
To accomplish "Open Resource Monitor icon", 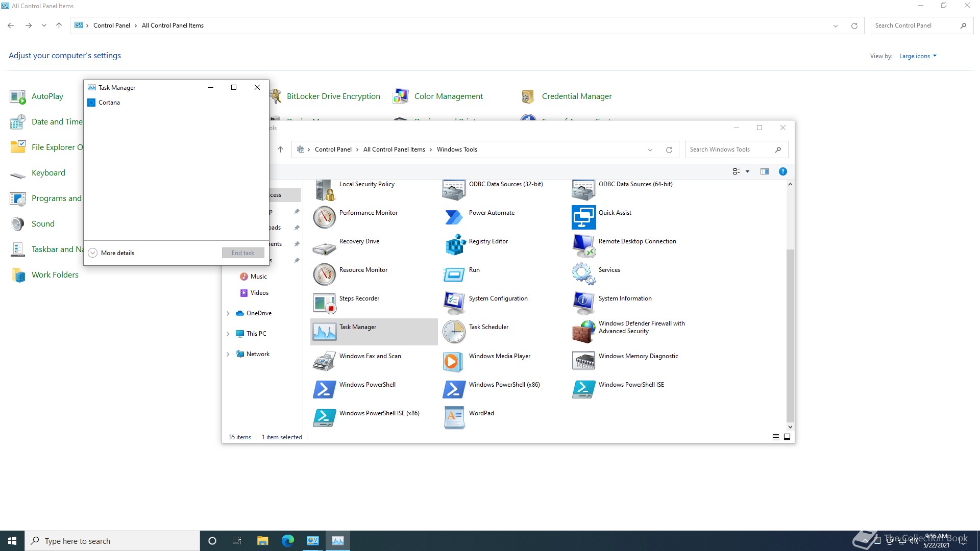I will [324, 275].
